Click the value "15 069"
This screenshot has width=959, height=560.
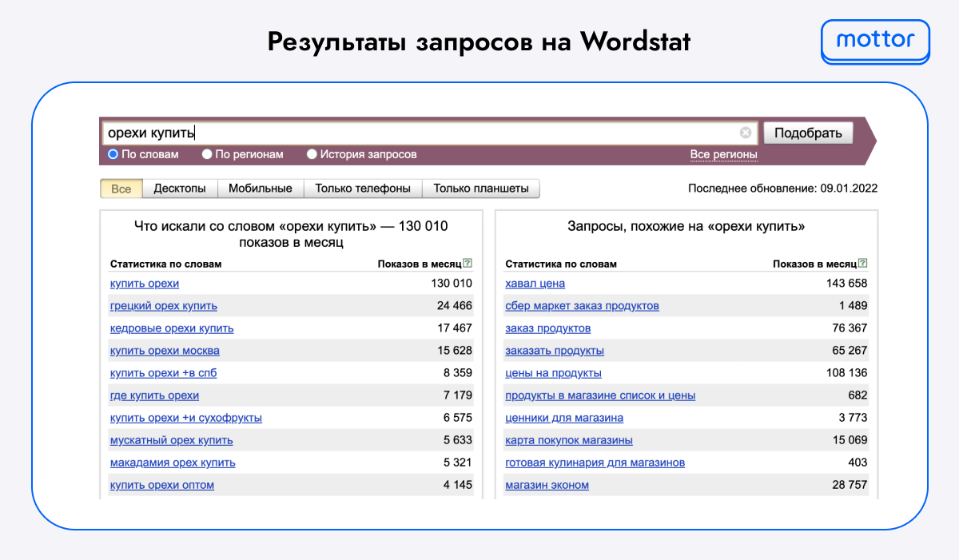(850, 440)
